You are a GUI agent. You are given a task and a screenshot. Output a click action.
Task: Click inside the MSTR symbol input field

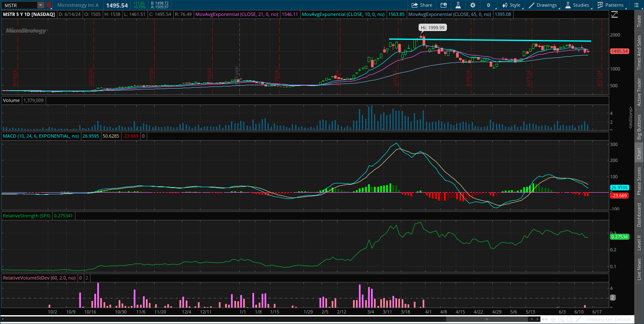(x=19, y=5)
